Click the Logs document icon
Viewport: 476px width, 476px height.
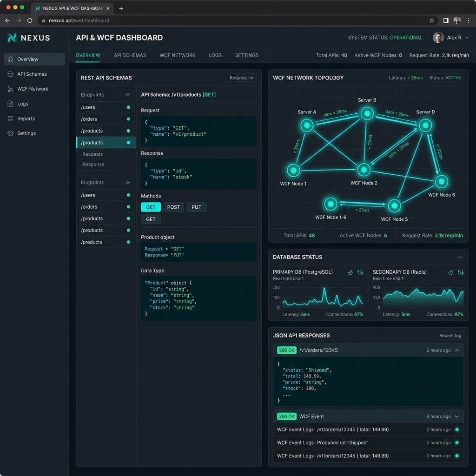click(x=10, y=104)
